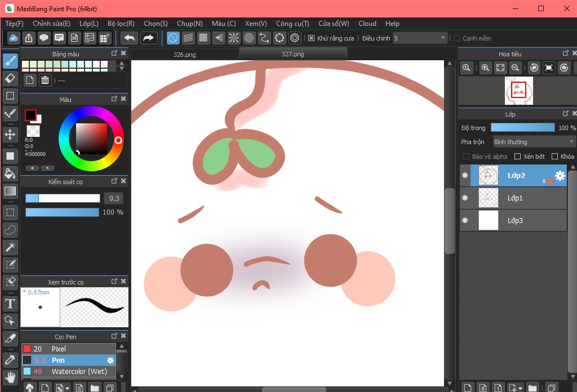The height and width of the screenshot is (392, 577).
Task: Select the Magic Wand tool
Action: point(10,247)
